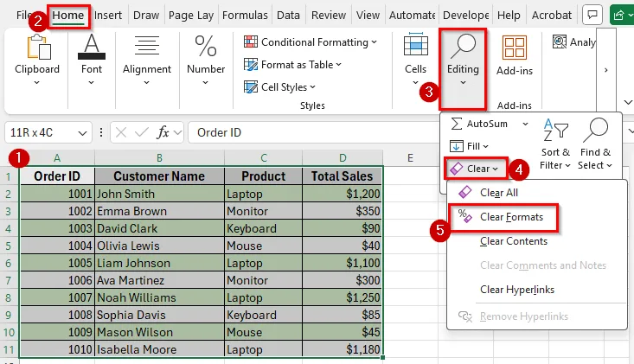Click the formula bar Enter checkmark icon
This screenshot has height=364, width=634.
coord(142,132)
